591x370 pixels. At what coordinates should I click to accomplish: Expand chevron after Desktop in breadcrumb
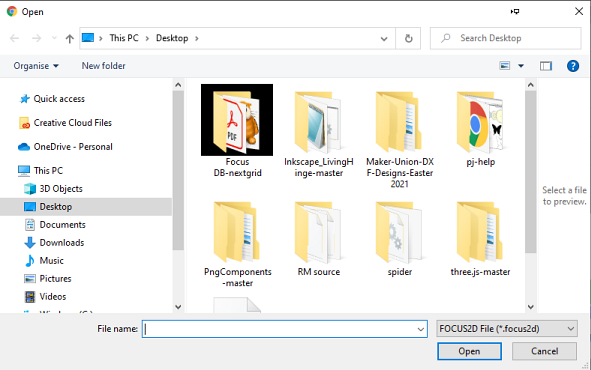[196, 38]
